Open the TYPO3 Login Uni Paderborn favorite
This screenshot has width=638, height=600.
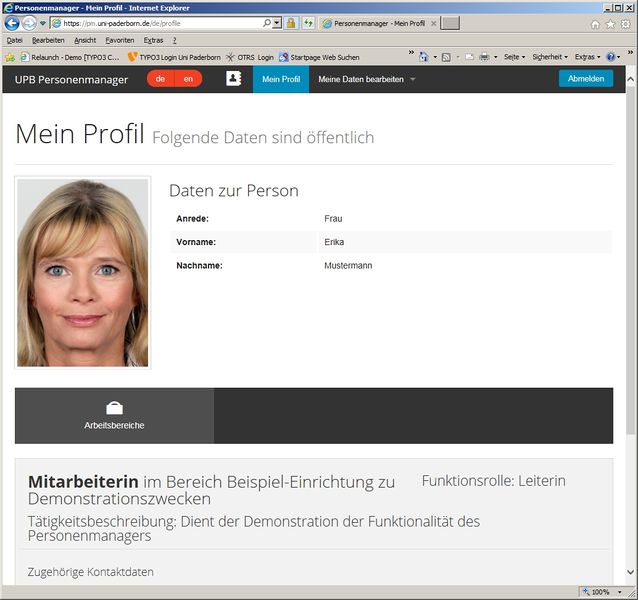(x=174, y=57)
